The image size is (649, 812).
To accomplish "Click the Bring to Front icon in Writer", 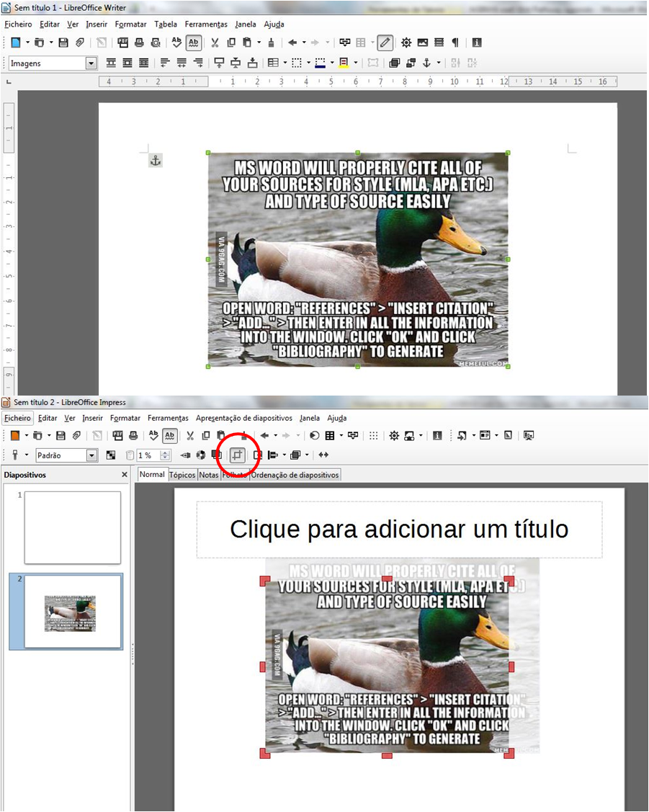I will click(394, 63).
